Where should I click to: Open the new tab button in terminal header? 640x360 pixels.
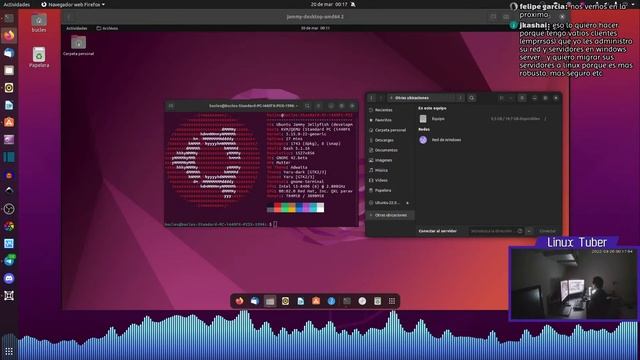[171, 106]
